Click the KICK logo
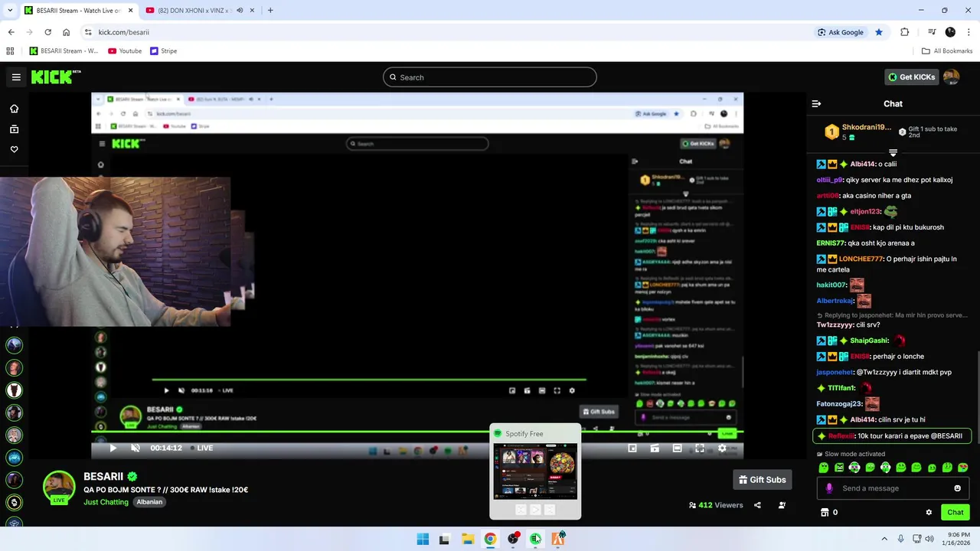The height and width of the screenshot is (551, 980). (55, 77)
